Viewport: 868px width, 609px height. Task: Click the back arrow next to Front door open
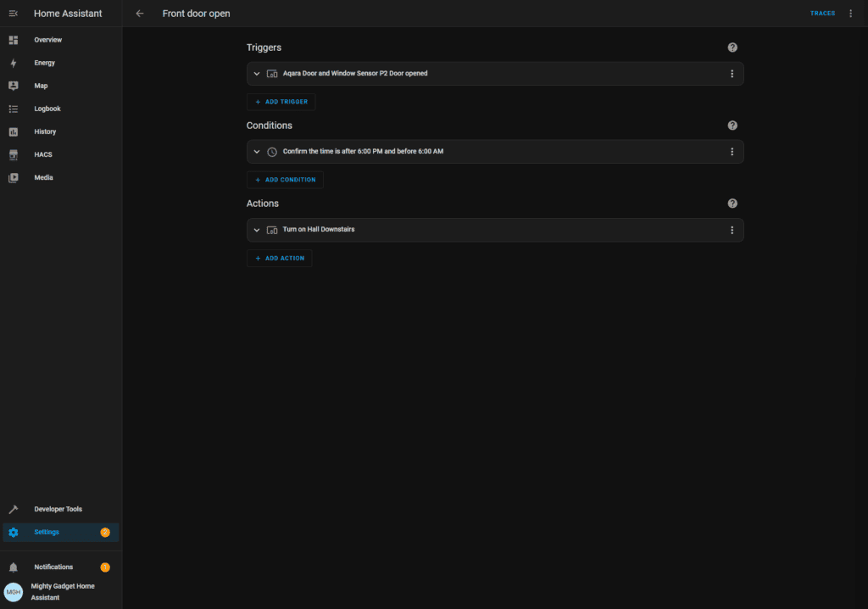click(x=140, y=14)
